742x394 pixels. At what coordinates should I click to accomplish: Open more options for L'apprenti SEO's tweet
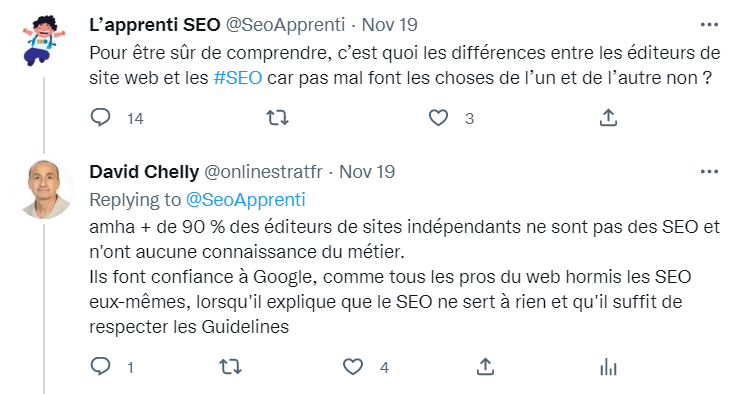pyautogui.click(x=709, y=25)
